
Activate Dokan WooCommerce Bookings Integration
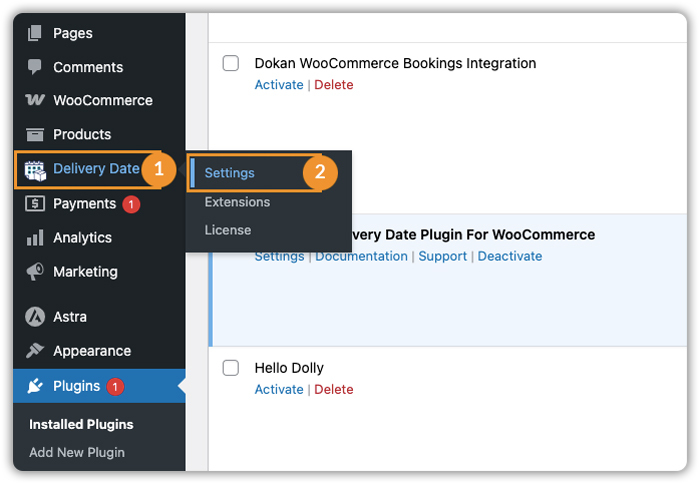pos(279,85)
